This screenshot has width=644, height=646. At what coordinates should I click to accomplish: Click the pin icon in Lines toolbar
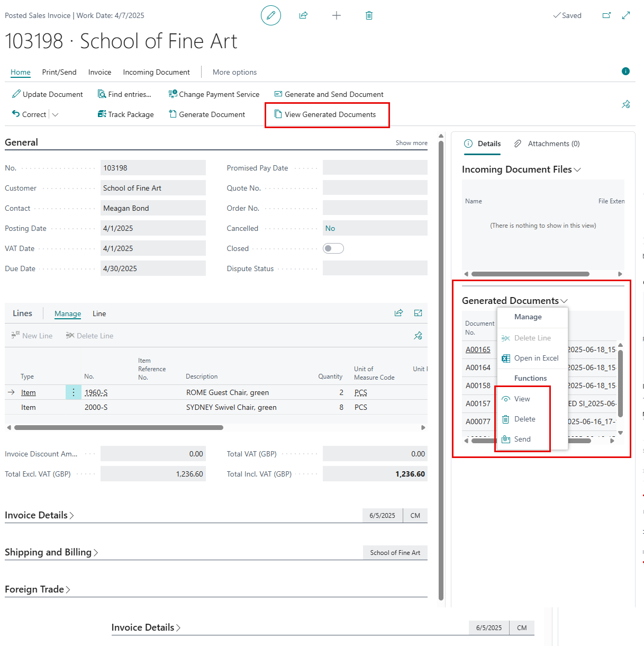[x=418, y=336]
